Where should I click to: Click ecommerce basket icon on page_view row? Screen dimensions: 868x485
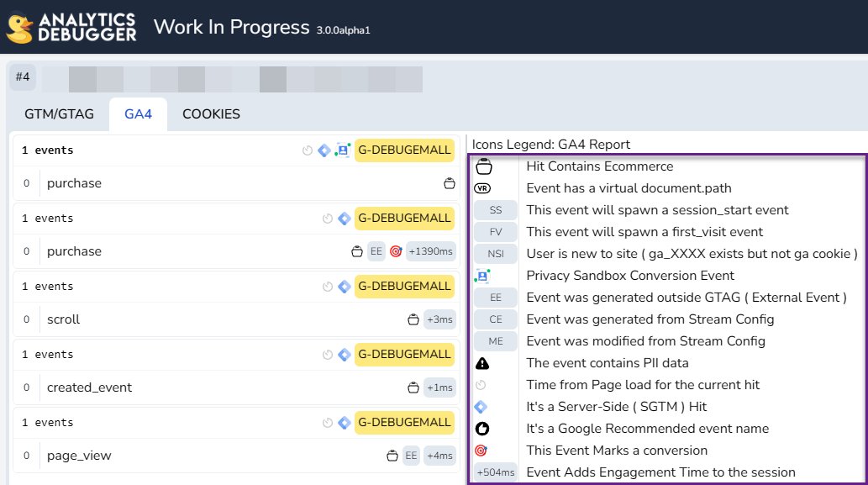pyautogui.click(x=392, y=456)
